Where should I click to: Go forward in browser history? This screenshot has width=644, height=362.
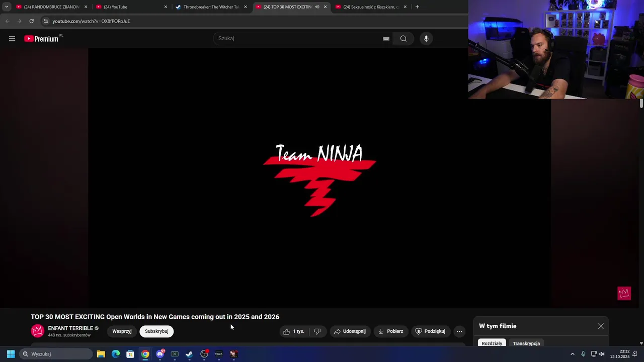(19, 21)
